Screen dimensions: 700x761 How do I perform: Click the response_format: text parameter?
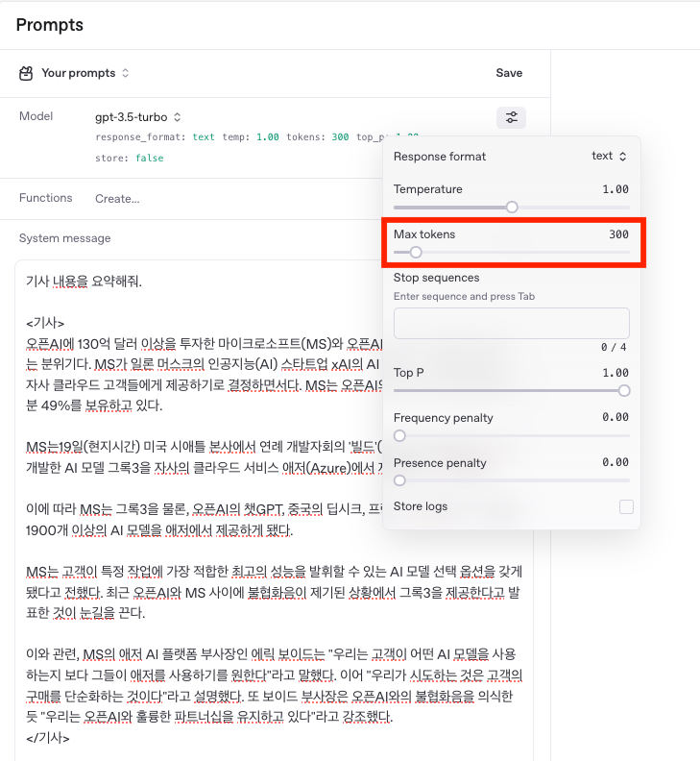(x=155, y=137)
